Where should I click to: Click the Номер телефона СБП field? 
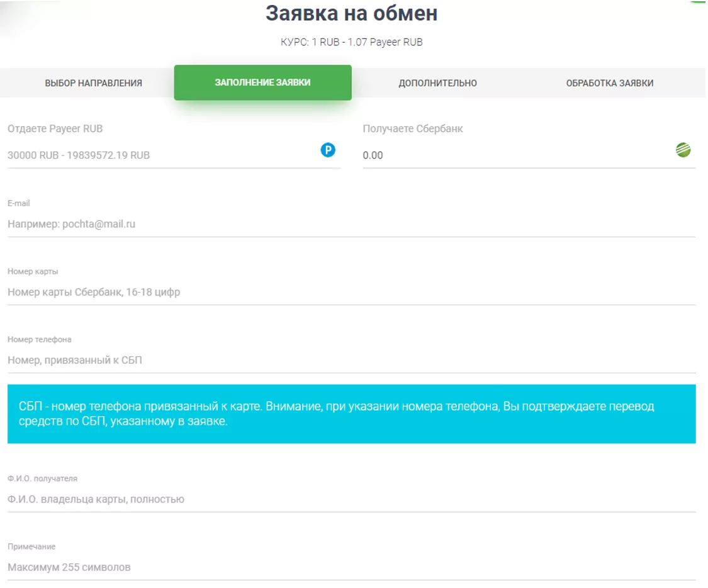[351, 360]
